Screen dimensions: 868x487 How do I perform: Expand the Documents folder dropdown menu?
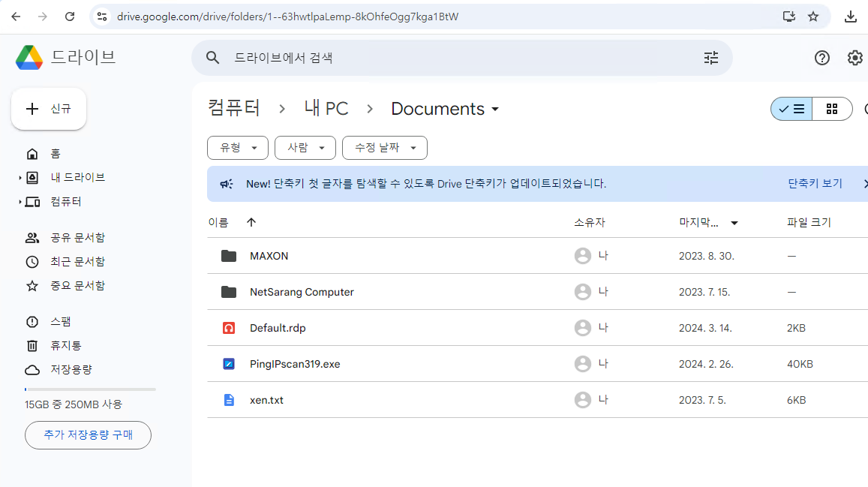pos(495,110)
